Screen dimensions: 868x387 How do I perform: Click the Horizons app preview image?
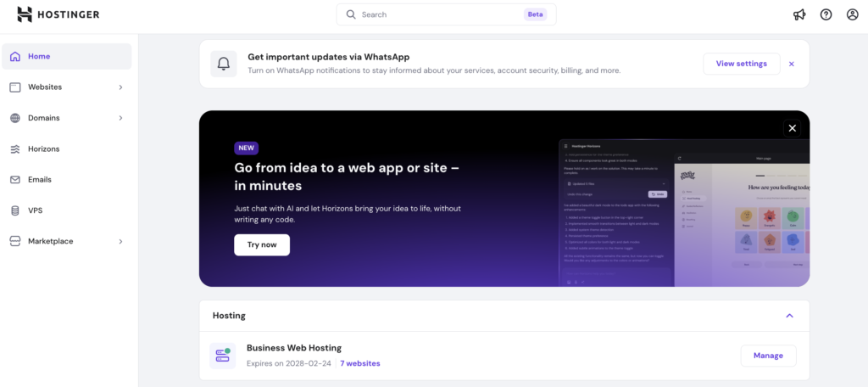point(684,213)
